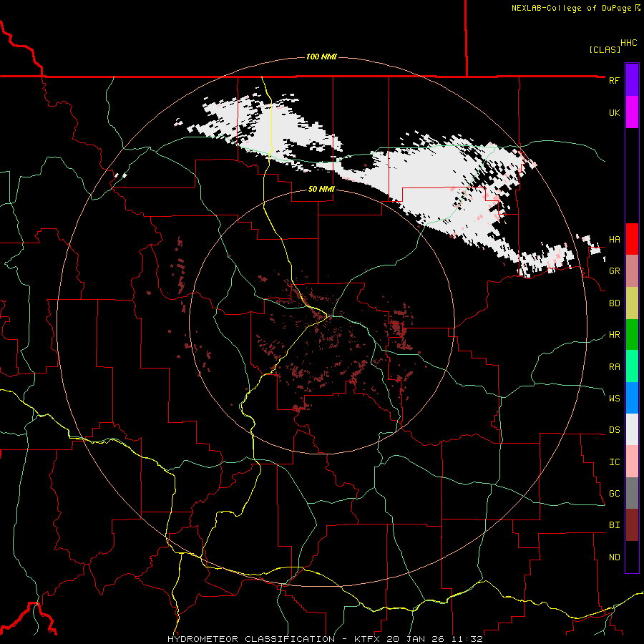Screen dimensions: 644x644
Task: Click the DS white legend swatch
Action: pyautogui.click(x=632, y=429)
